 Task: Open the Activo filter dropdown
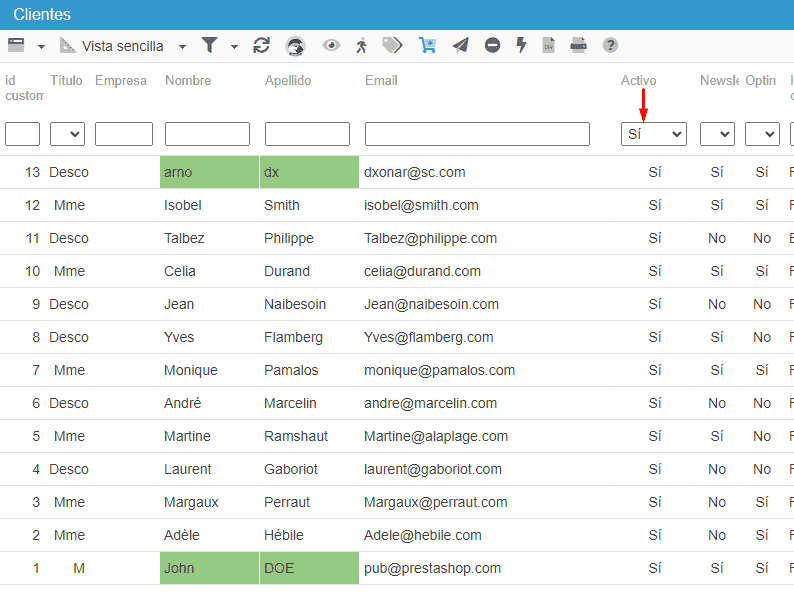[653, 134]
